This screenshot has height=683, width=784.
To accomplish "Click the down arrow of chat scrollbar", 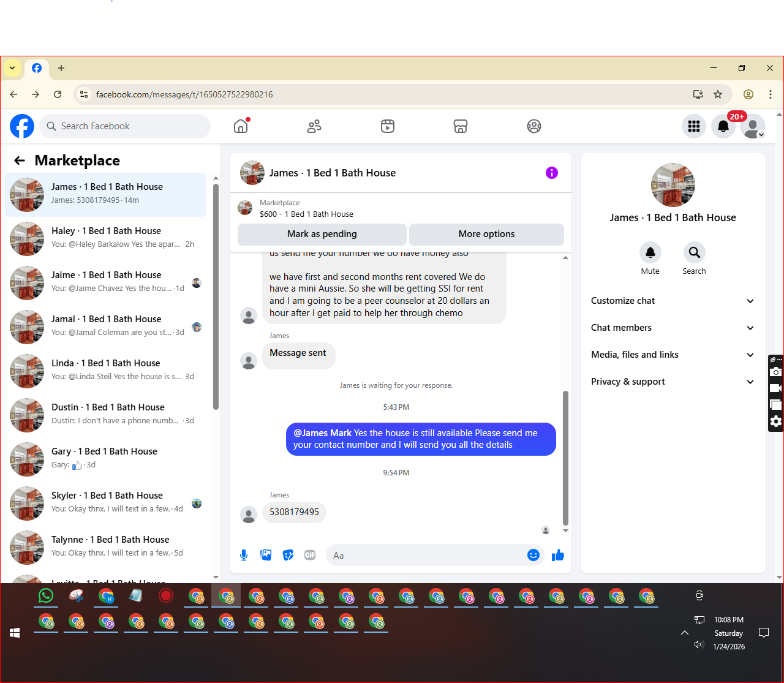I will click(x=565, y=530).
